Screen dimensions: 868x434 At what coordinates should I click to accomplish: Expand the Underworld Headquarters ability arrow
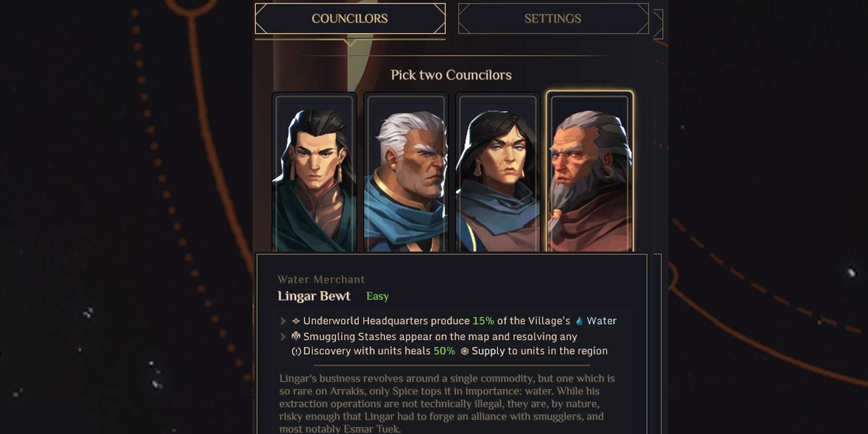[283, 321]
